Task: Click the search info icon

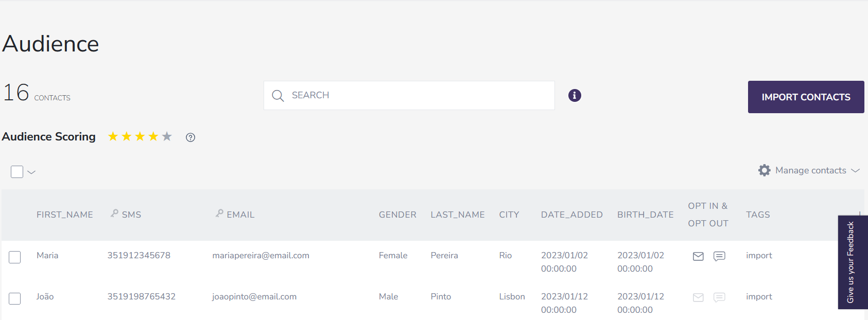Action: pyautogui.click(x=575, y=96)
